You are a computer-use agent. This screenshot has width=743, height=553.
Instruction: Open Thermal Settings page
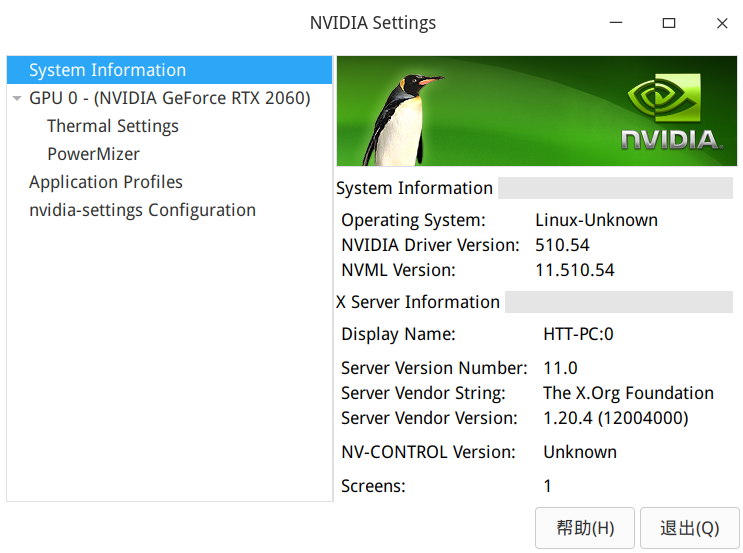(x=113, y=126)
